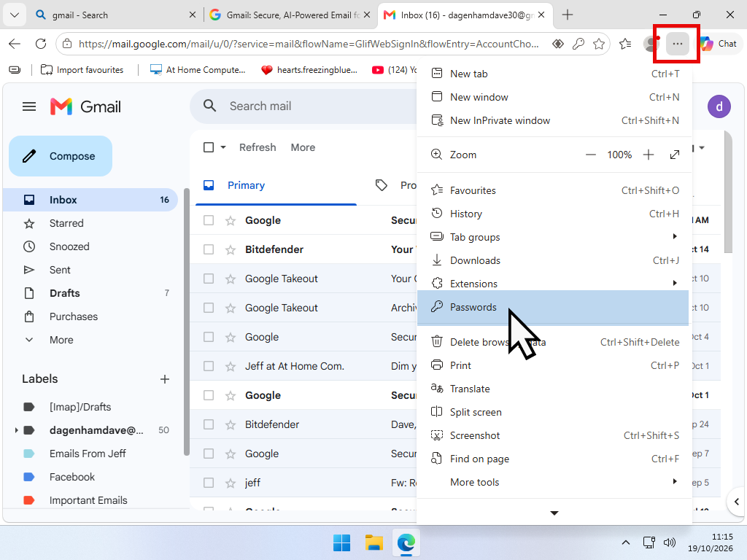Click the inbox vertical scrollbar
This screenshot has height=560, width=747.
(727, 192)
